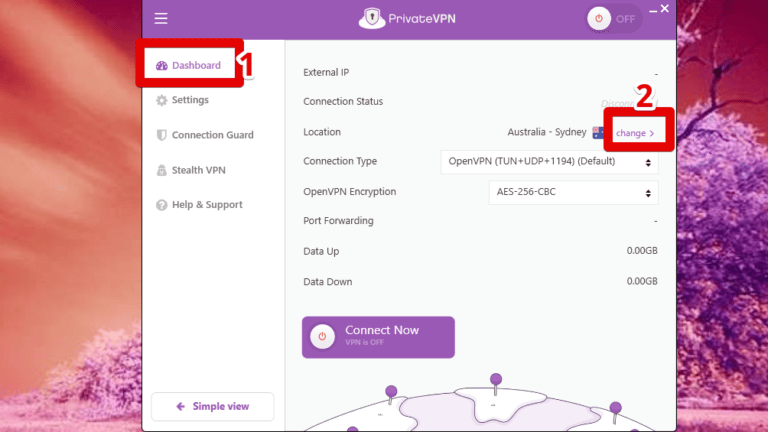
Task: Switch to Simple view
Action: [213, 407]
